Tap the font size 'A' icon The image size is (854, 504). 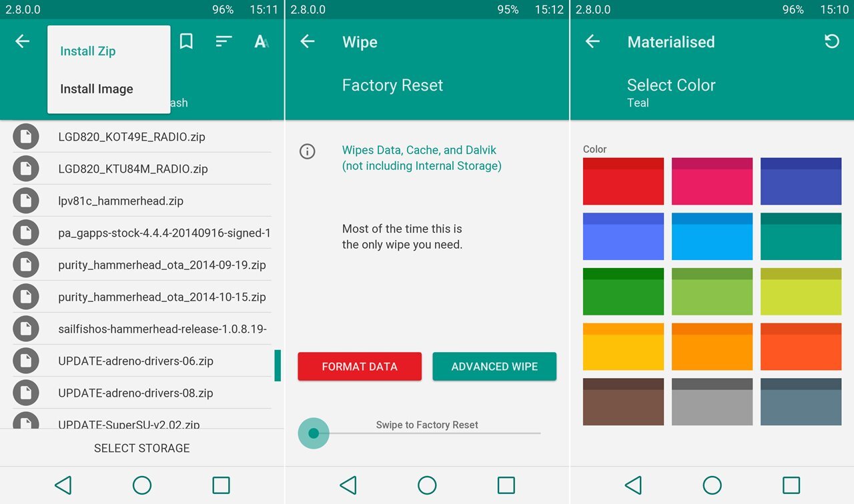tap(261, 42)
